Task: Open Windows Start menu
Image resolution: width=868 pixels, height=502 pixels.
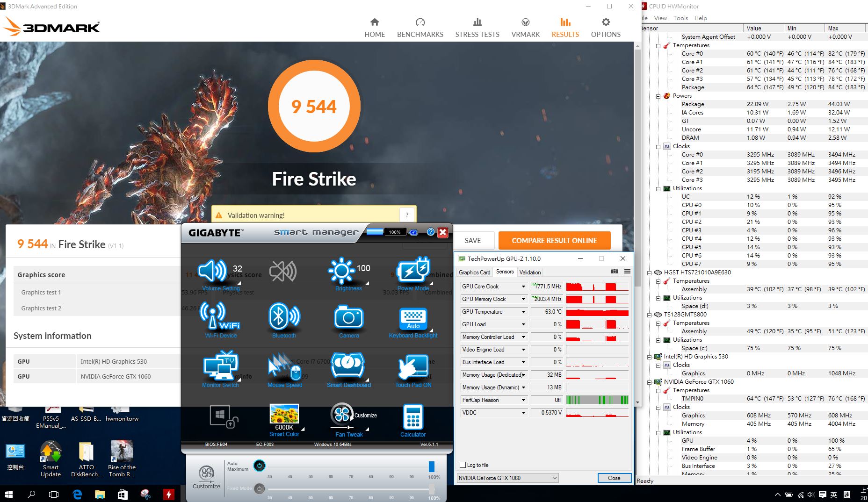Action: 8,494
